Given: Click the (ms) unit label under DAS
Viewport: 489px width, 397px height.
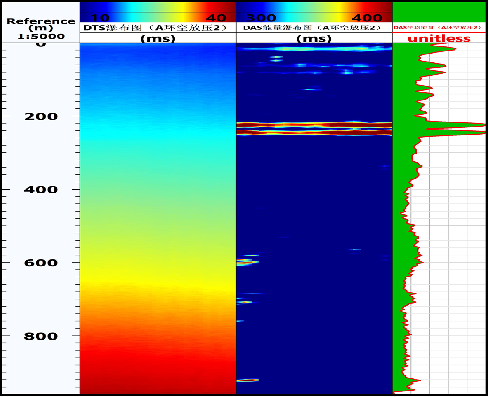Looking at the screenshot, I should coord(314,39).
